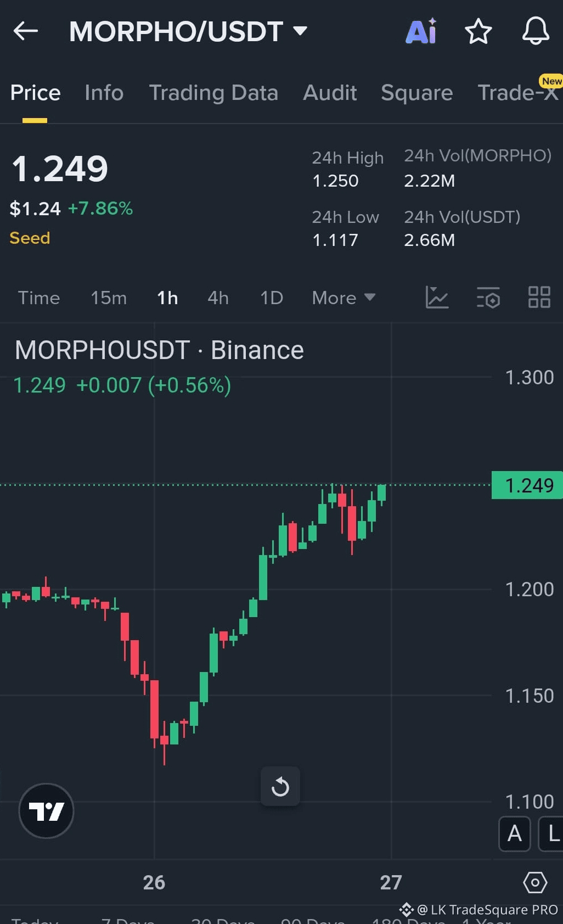The image size is (563, 924).
Task: Toggle log scale with the L button
Action: [551, 833]
